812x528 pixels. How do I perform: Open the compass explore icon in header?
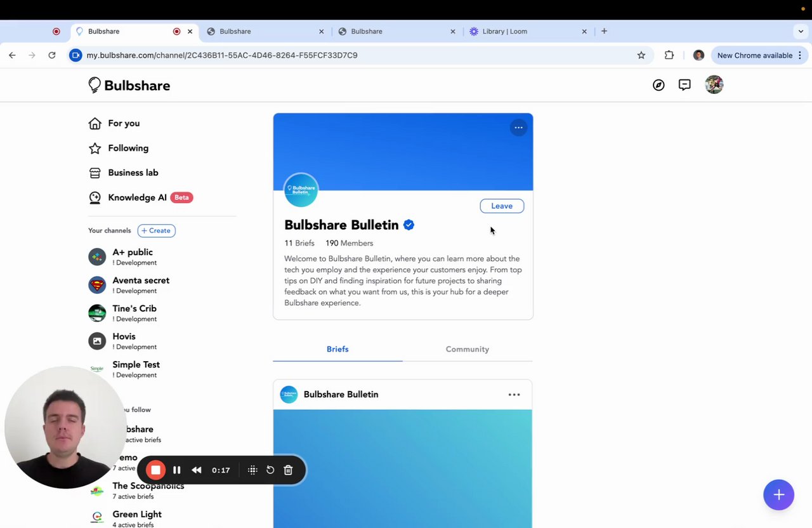(x=658, y=85)
